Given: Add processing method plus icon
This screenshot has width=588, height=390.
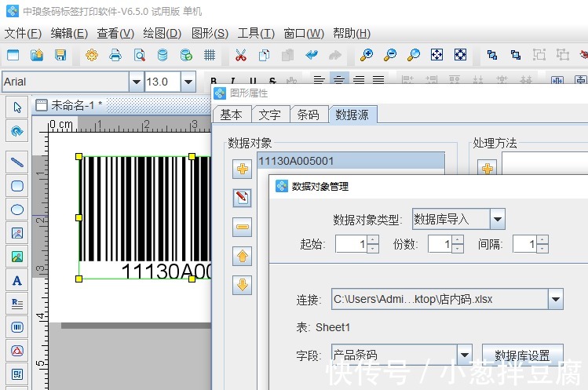Looking at the screenshot, I should point(488,168).
